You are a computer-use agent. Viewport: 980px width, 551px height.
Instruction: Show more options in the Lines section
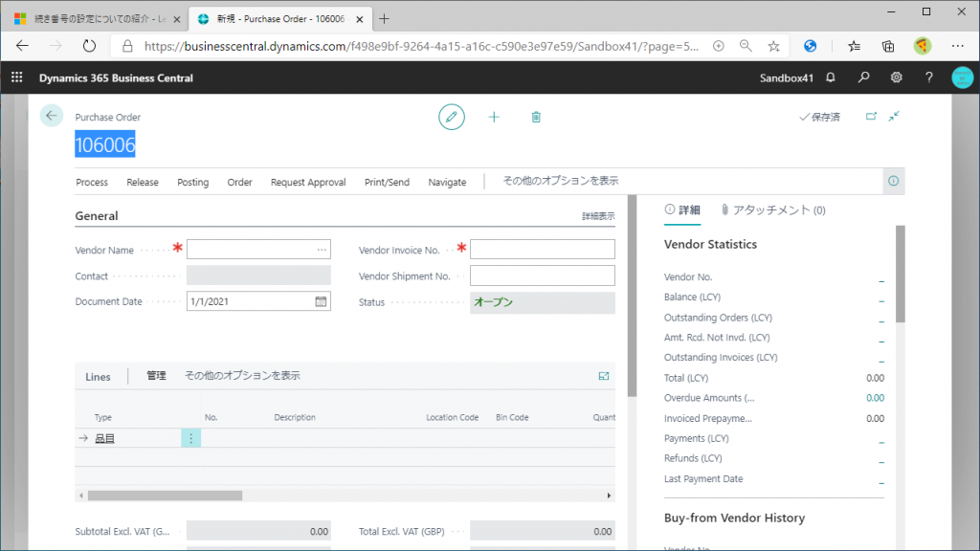(x=242, y=375)
